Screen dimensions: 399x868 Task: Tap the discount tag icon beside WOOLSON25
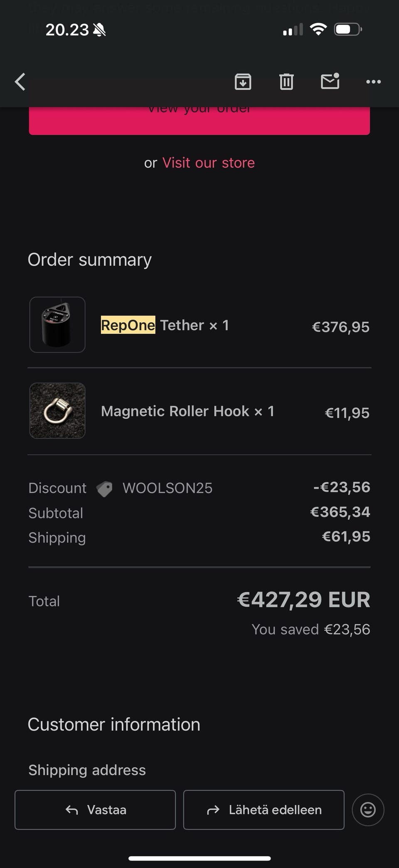104,489
